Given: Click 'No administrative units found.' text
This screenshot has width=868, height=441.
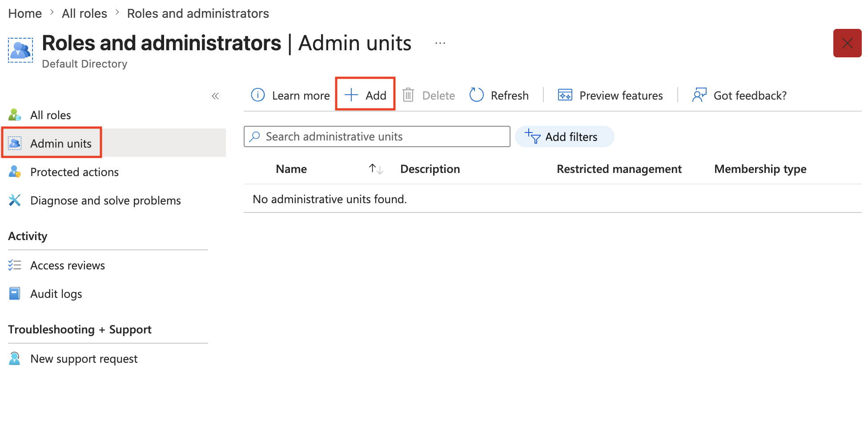Looking at the screenshot, I should [x=330, y=199].
